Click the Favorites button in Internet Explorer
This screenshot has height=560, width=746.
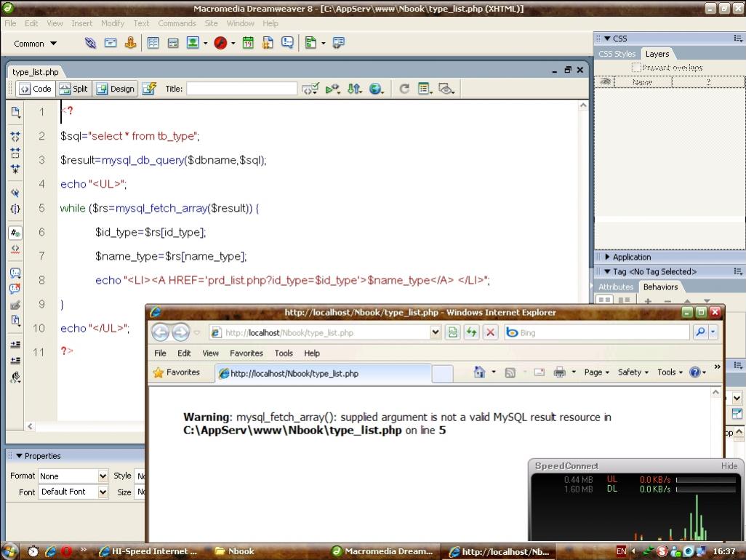176,372
